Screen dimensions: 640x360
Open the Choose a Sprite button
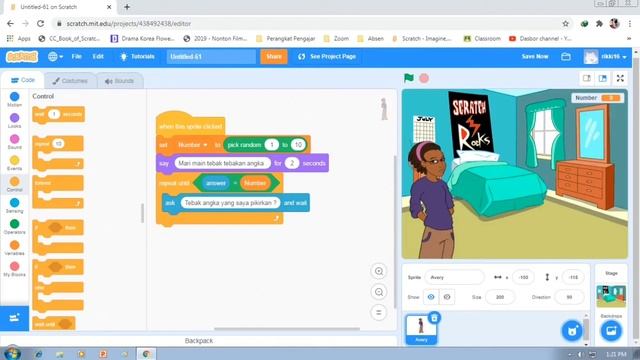pyautogui.click(x=572, y=330)
